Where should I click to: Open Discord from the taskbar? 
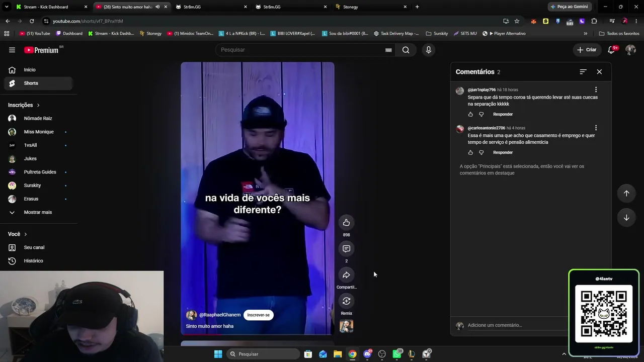[367, 354]
